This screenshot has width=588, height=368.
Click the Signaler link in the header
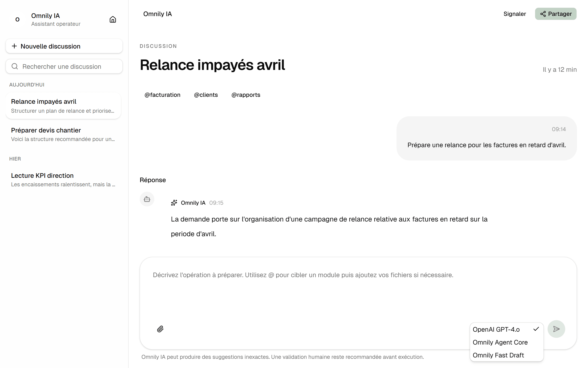click(x=514, y=14)
